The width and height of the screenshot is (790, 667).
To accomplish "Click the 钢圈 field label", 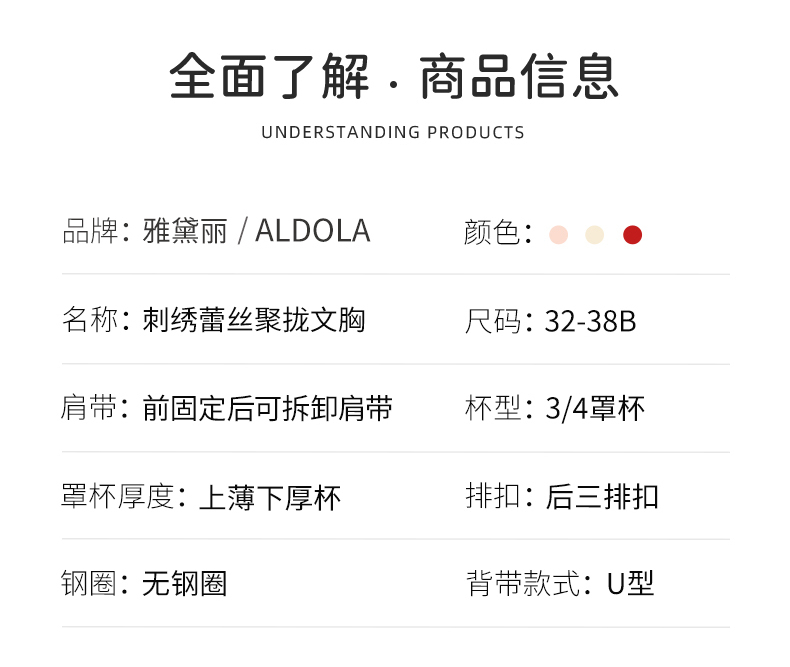I will click(90, 583).
